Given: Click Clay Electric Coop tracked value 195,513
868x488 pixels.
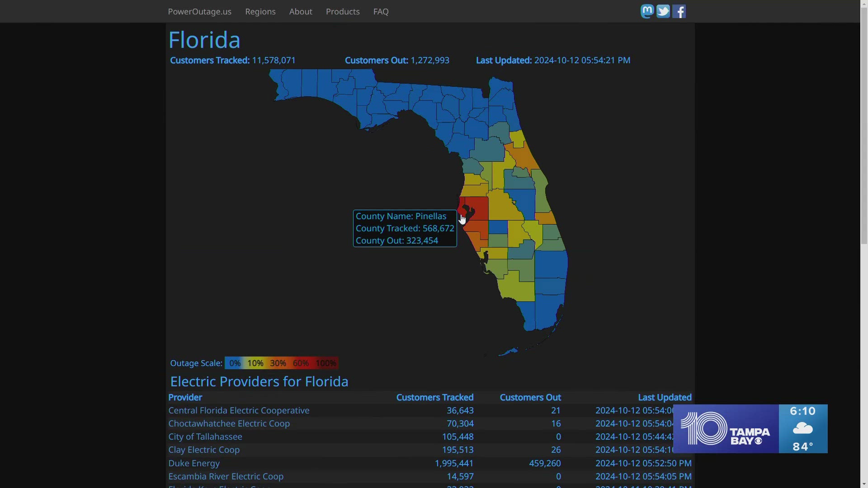Looking at the screenshot, I should 458,450.
